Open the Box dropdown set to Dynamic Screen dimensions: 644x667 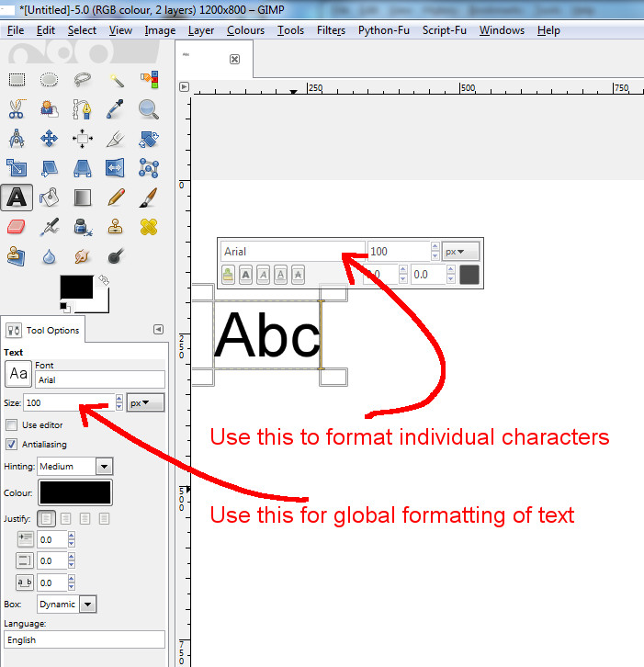(x=67, y=605)
